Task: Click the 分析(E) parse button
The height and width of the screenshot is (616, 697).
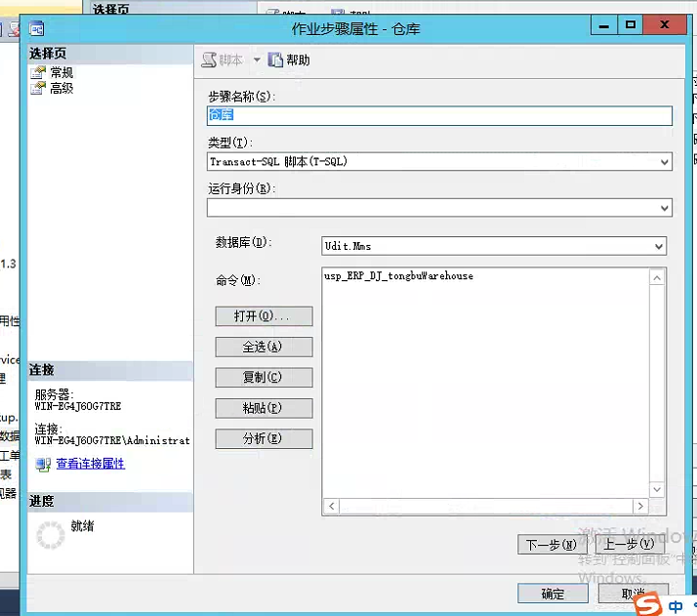Action: pyautogui.click(x=264, y=439)
